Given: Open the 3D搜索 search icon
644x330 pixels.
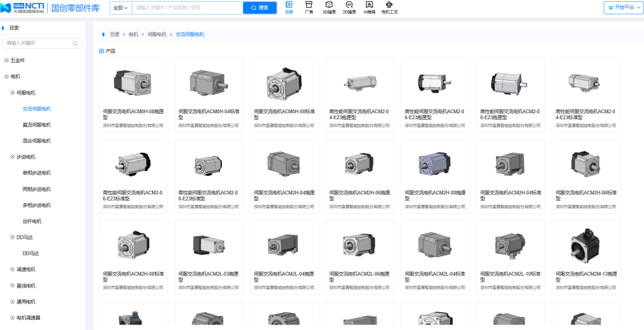Looking at the screenshot, I should click(329, 7).
